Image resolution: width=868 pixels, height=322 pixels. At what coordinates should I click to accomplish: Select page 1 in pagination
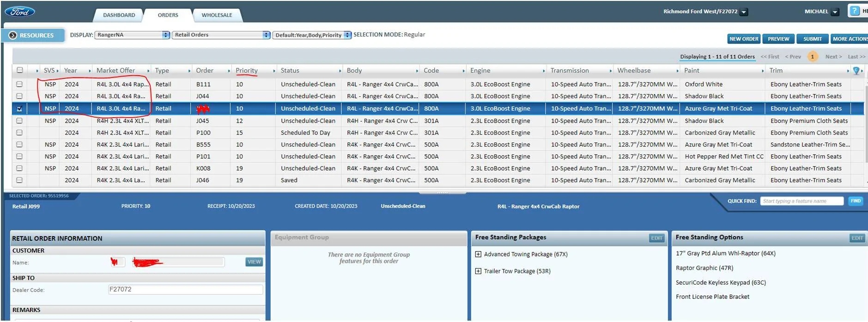(813, 57)
